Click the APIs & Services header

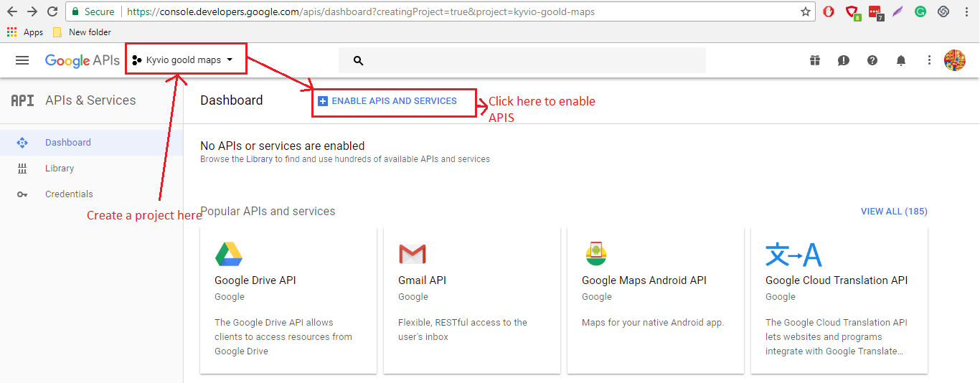90,100
